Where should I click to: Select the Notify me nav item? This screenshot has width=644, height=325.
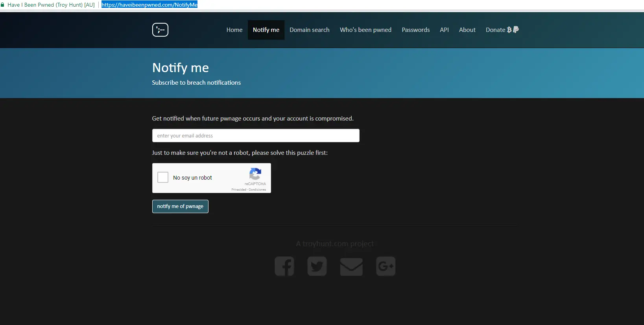(266, 30)
